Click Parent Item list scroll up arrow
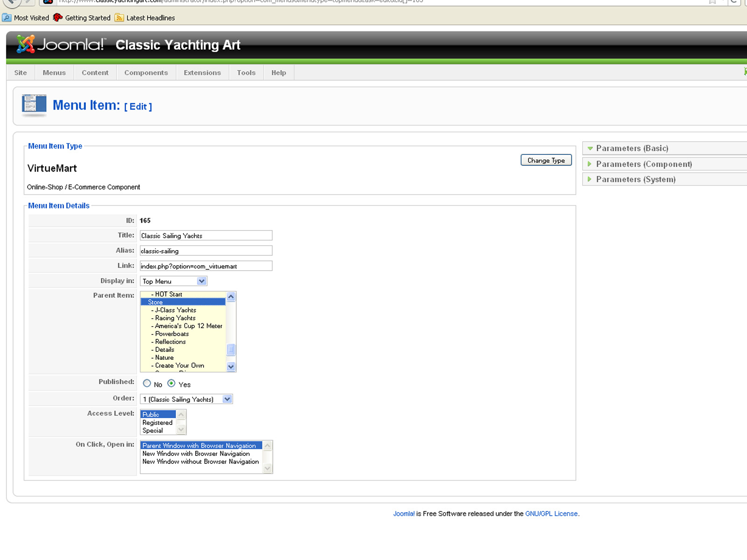Image resolution: width=747 pixels, height=560 pixels. (231, 297)
